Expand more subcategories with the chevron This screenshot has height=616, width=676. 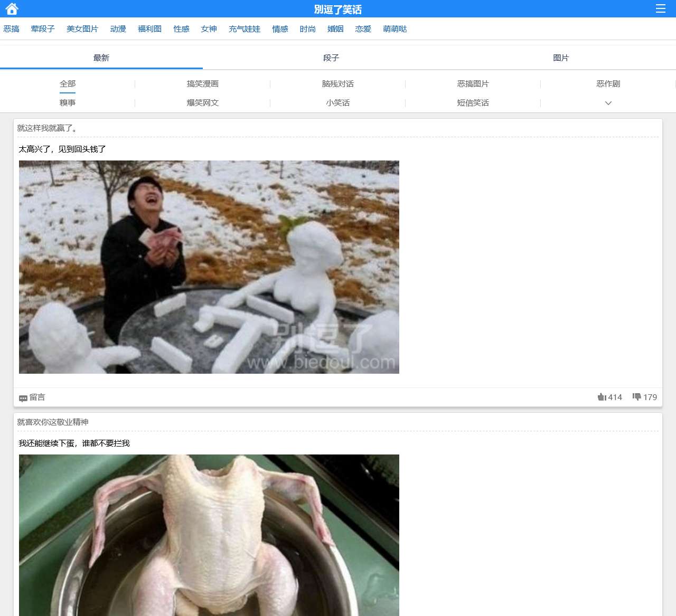[608, 103]
